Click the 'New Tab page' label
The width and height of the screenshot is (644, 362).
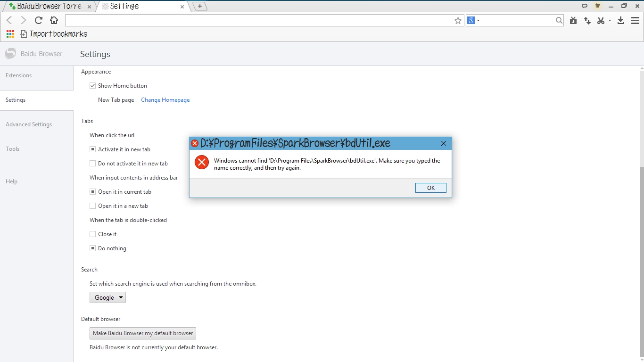[x=116, y=100]
